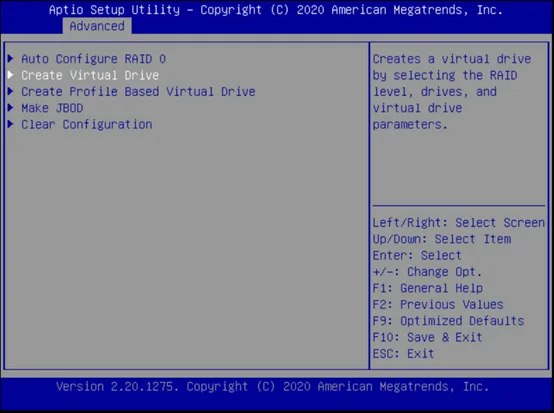Click arrow beside Auto Configure RAID 0

coord(11,58)
